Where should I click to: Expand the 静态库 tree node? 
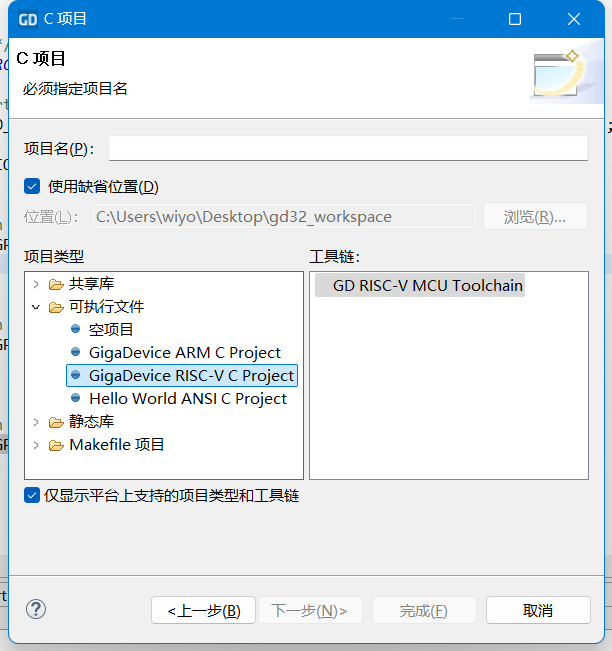coord(36,423)
